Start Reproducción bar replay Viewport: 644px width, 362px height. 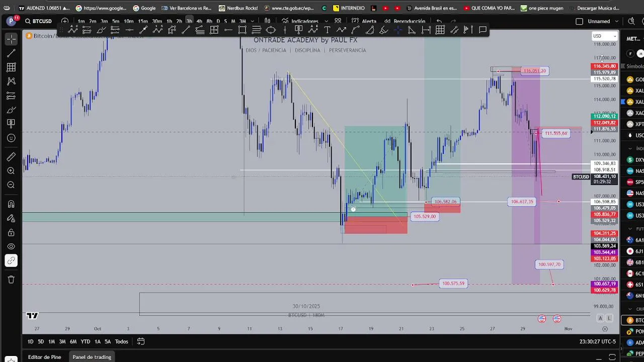405,21
